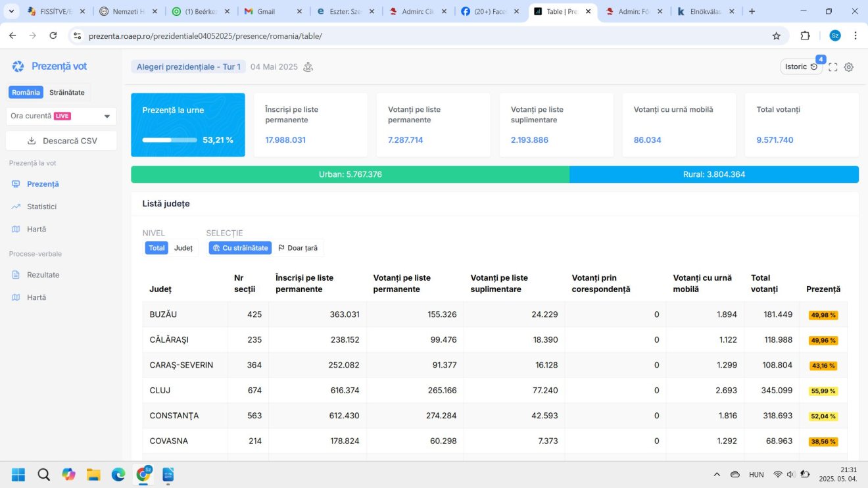This screenshot has height=488, width=868.
Task: Click the Total votanți value 9.571.740
Action: pyautogui.click(x=775, y=140)
